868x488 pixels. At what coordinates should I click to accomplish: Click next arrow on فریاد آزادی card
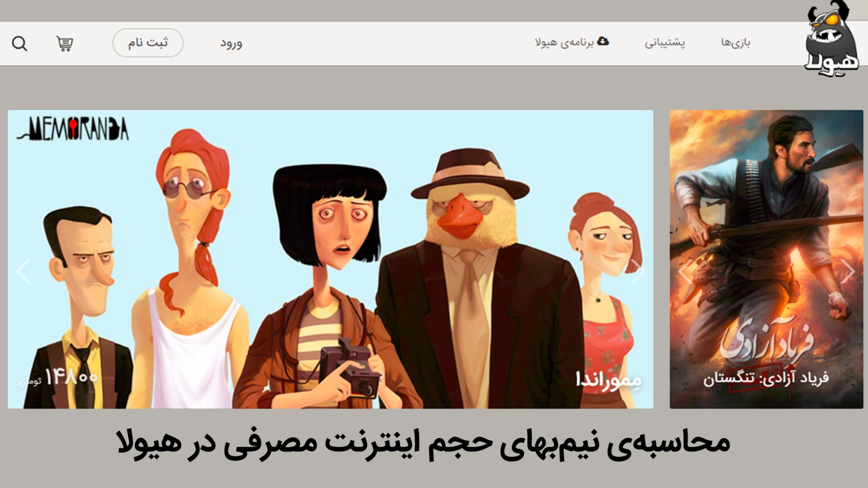(x=847, y=272)
